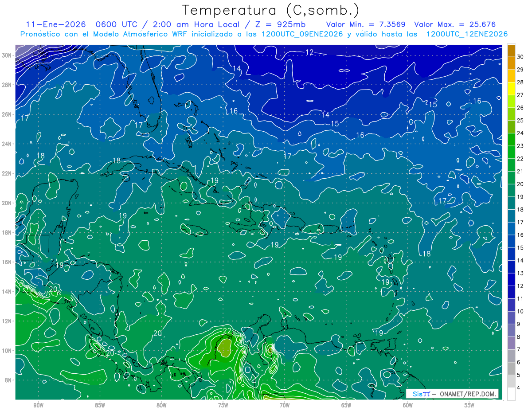Click the "65W" longitude axis label
This screenshot has height=411, width=532.
[346, 405]
